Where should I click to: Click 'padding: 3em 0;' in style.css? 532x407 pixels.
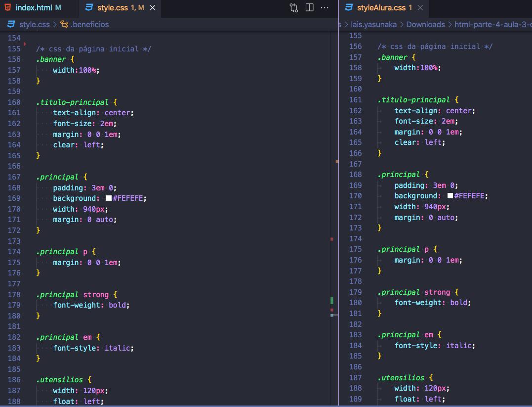point(85,188)
